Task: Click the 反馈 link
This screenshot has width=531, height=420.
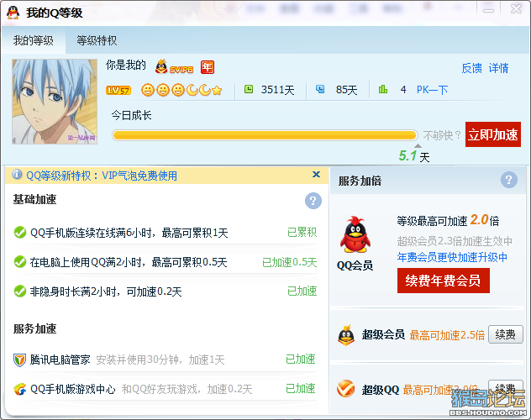Action: point(471,68)
